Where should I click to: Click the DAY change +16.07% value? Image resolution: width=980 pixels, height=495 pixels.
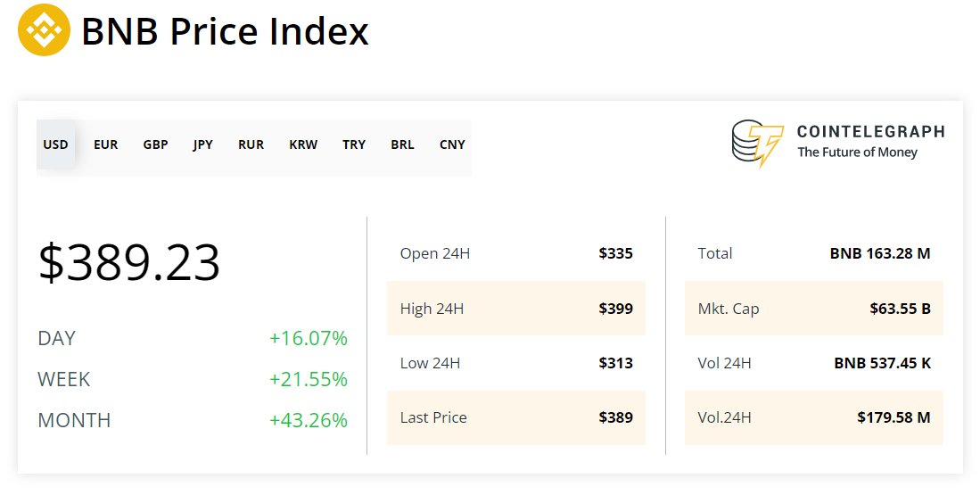pyautogui.click(x=308, y=339)
